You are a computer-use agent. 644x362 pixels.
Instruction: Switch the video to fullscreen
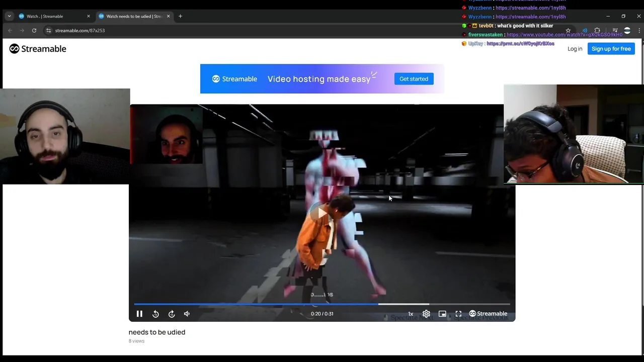click(458, 314)
